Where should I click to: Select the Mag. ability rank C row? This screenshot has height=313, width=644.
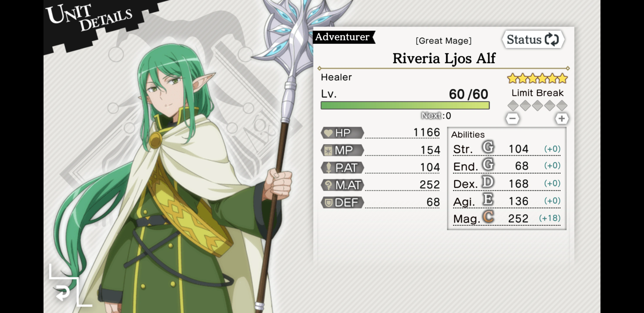(x=506, y=218)
